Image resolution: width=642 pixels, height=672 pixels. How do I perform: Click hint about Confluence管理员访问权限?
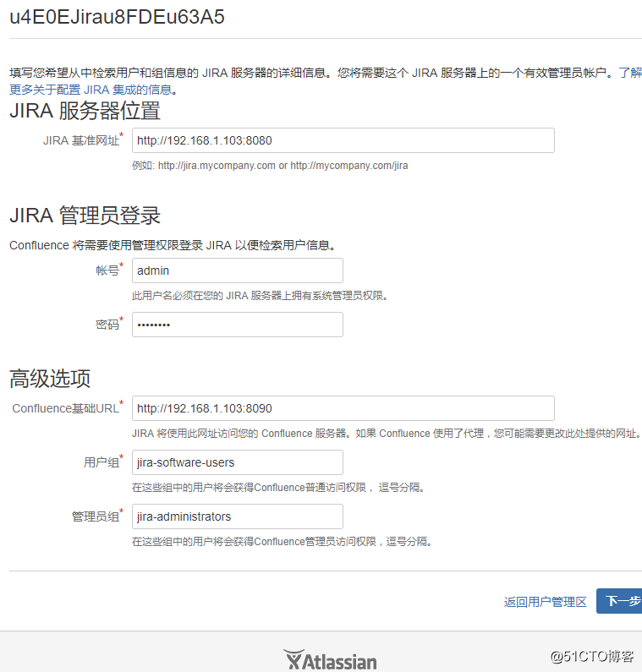tap(282, 542)
